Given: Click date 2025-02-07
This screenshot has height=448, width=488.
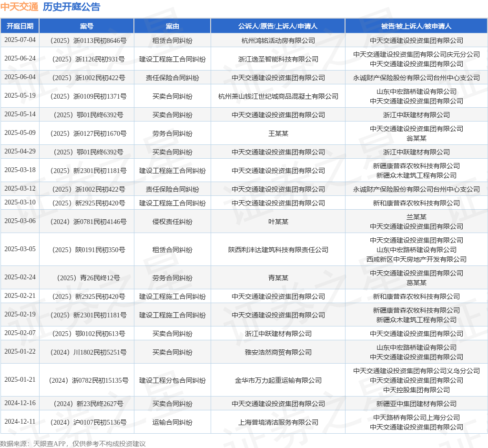Looking at the screenshot, I should pos(20,333).
